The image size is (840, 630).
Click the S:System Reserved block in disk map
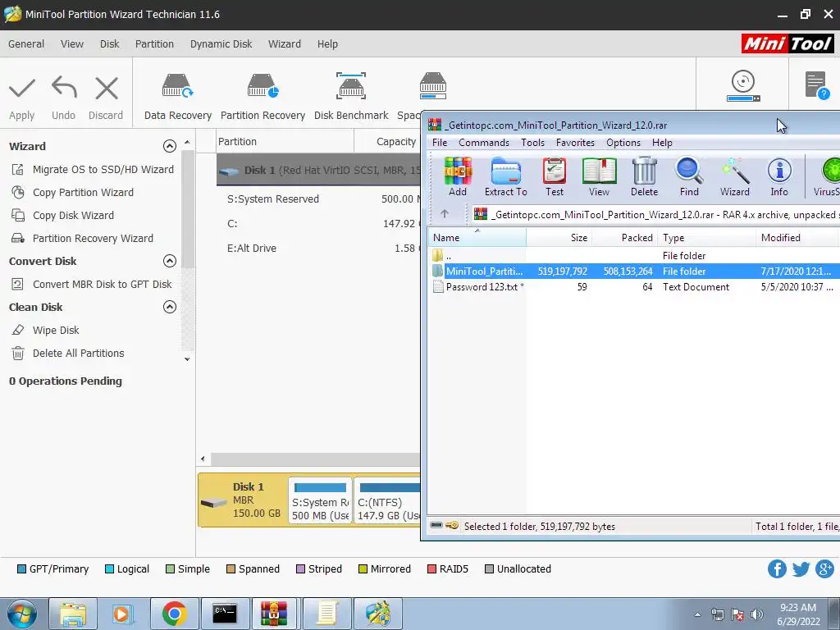[321, 501]
